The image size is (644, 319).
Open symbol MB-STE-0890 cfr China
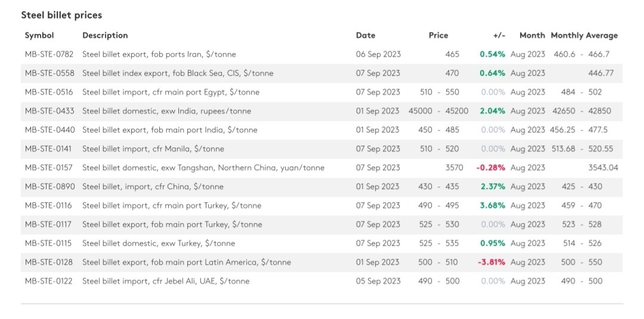coord(49,187)
